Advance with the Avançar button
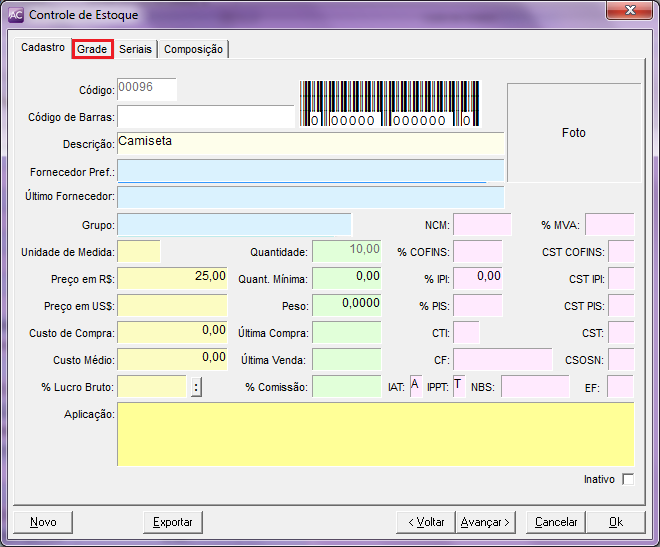Viewport: 660px width, 547px height. [x=485, y=522]
